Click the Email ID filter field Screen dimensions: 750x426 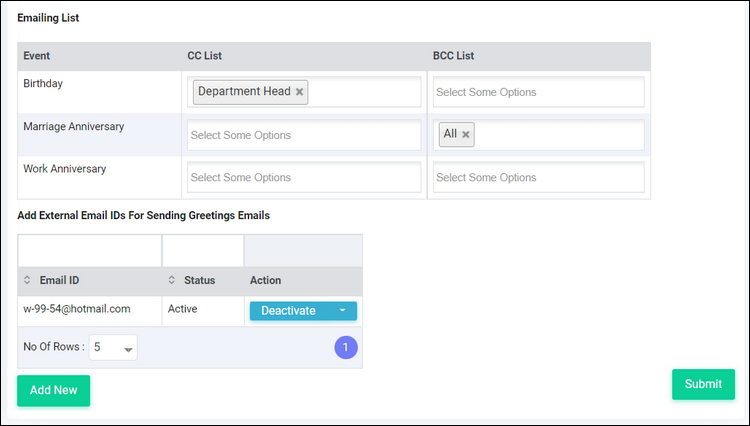(x=90, y=251)
